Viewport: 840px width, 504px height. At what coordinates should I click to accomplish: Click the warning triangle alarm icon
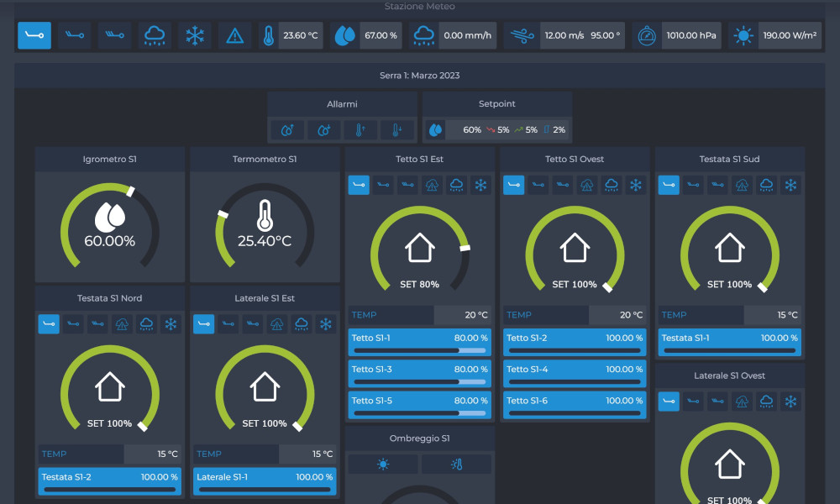click(x=234, y=35)
